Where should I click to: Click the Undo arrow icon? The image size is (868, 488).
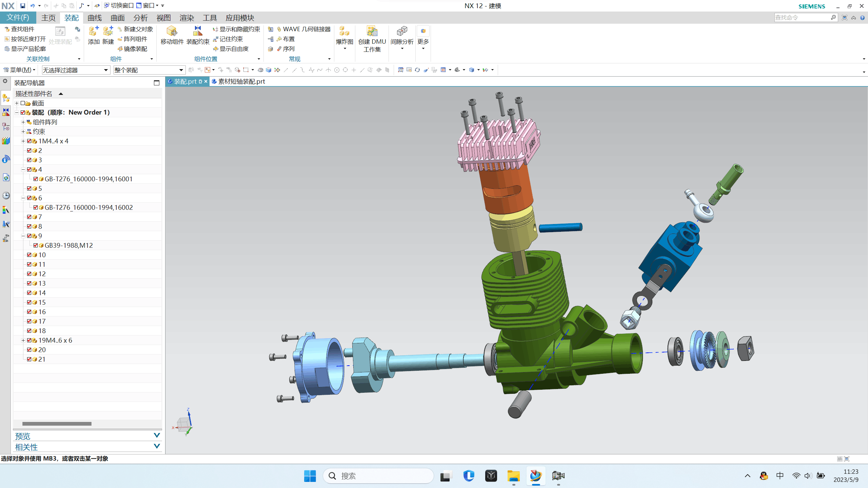(x=33, y=6)
